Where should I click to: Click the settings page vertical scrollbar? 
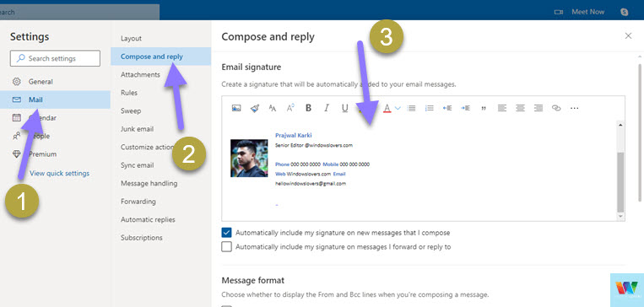[640, 132]
